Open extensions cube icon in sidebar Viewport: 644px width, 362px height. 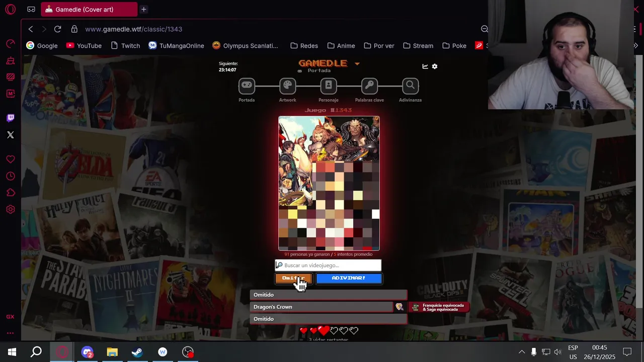coord(10,193)
